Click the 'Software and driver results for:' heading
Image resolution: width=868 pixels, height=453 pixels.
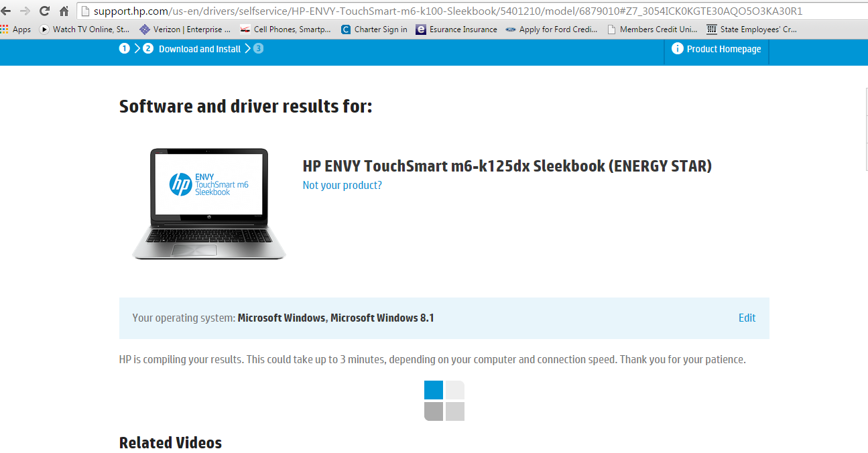tap(245, 106)
